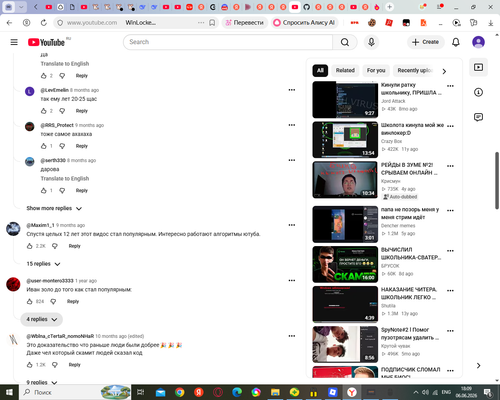Open options menu for @LevEmelin comment
Screen dimensions: 500x400
tap(292, 90)
